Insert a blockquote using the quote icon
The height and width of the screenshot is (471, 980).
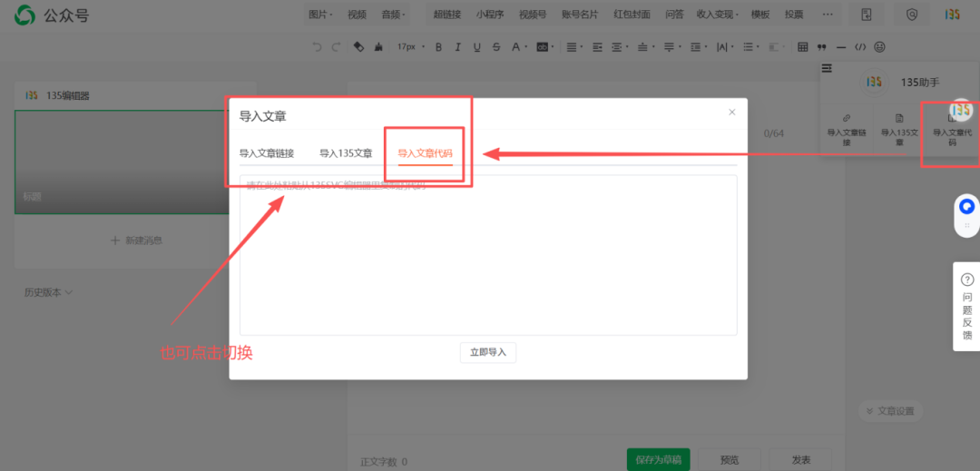tap(822, 47)
